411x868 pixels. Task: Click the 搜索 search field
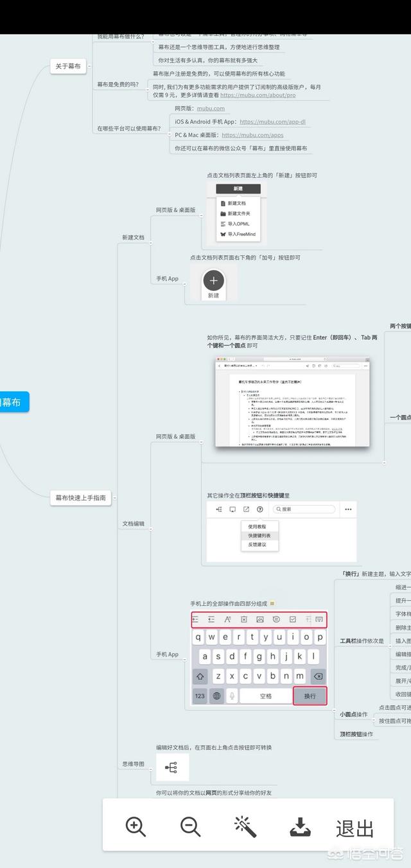pyautogui.click(x=304, y=509)
